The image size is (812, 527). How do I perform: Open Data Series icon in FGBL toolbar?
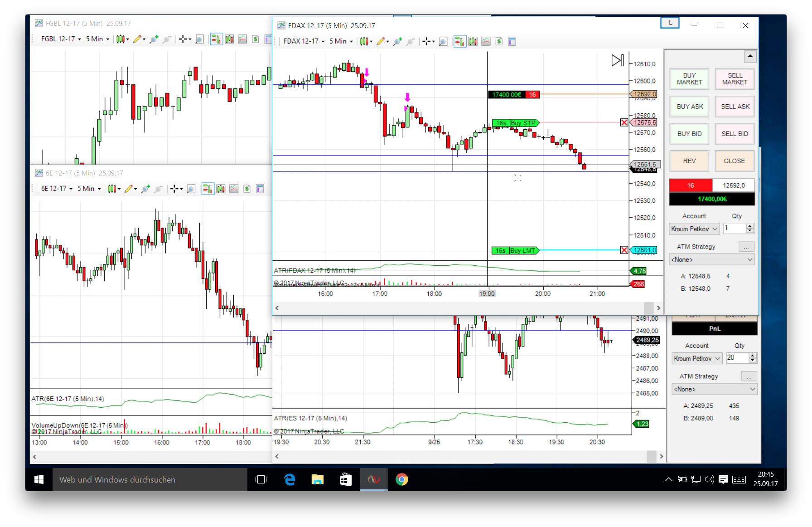point(229,39)
